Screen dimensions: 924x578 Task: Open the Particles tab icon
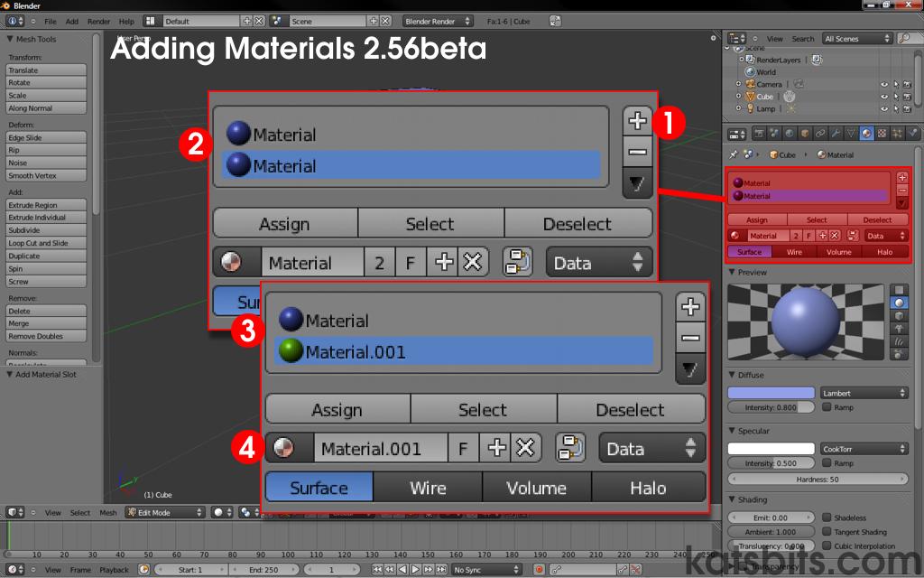pyautogui.click(x=898, y=134)
